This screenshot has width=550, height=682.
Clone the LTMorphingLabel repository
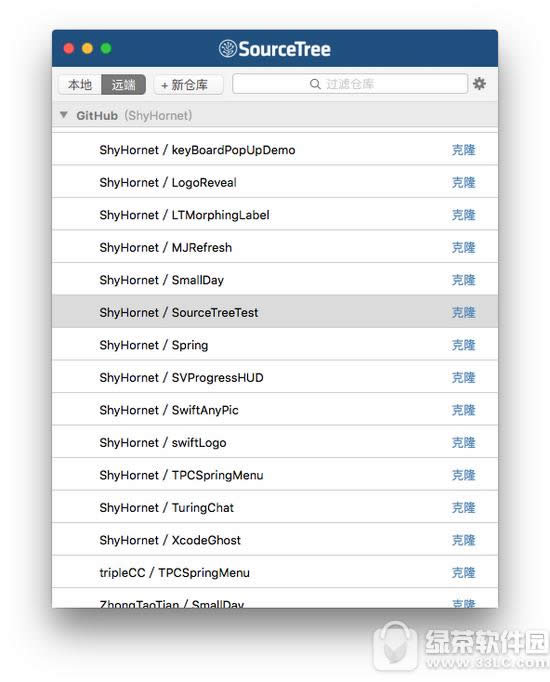pos(463,215)
